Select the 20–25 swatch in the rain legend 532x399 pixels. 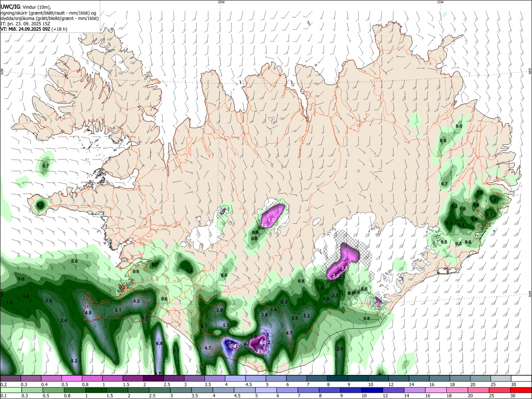(x=479, y=390)
